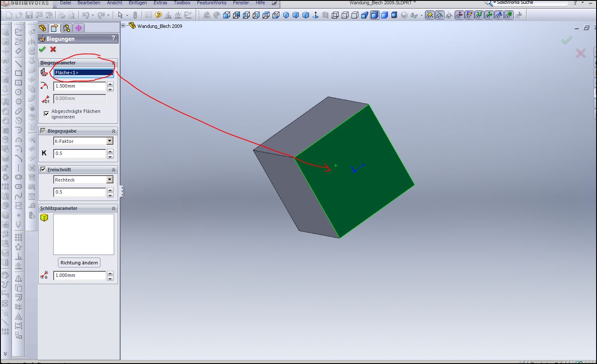Image resolution: width=597 pixels, height=364 pixels.
Task: Cancel with the viewport red X
Action: (x=581, y=53)
